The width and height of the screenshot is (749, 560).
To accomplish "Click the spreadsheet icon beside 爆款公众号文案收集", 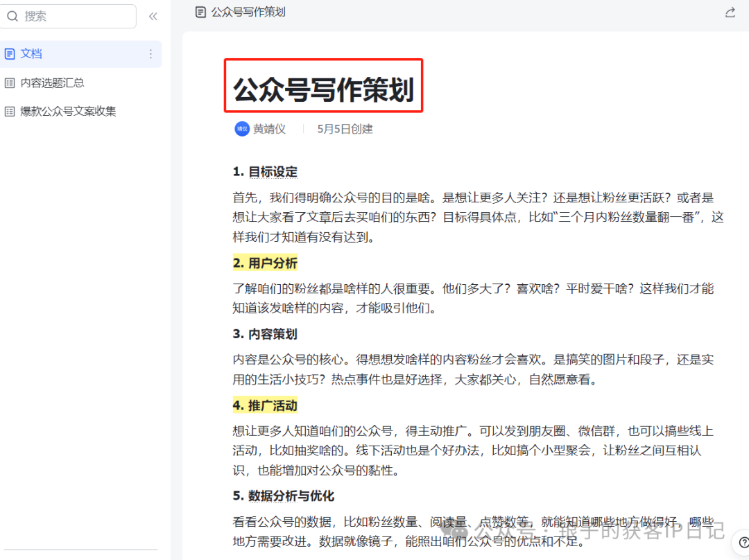I will pyautogui.click(x=10, y=111).
